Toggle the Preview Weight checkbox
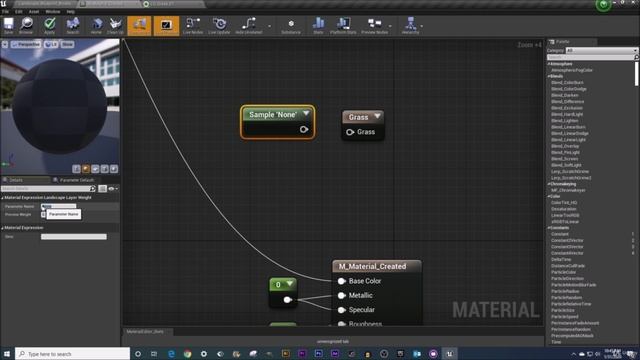This screenshot has height=360, width=640. tap(43, 214)
